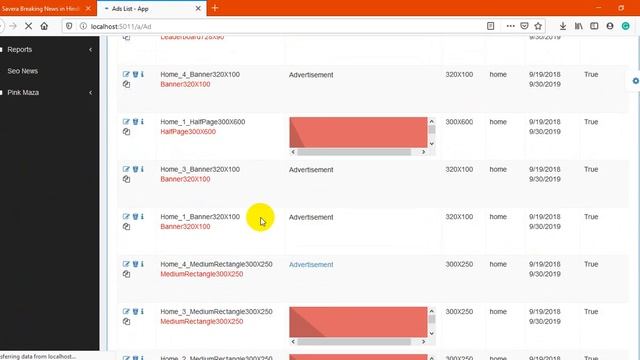This screenshot has width=640, height=360.
Task: Show info for Home_1_Banner320X100
Action: click(142, 216)
